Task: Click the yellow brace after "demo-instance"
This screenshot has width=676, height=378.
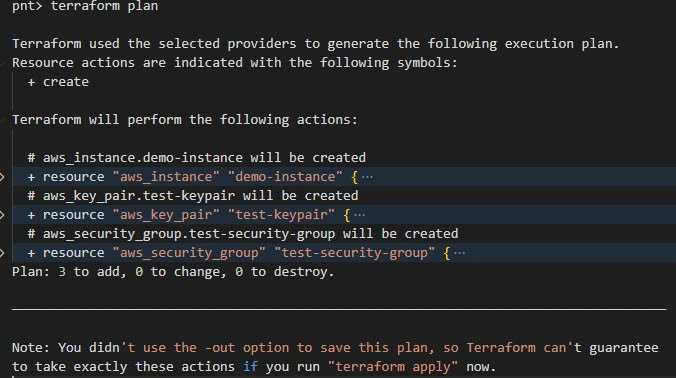Action: 355,177
